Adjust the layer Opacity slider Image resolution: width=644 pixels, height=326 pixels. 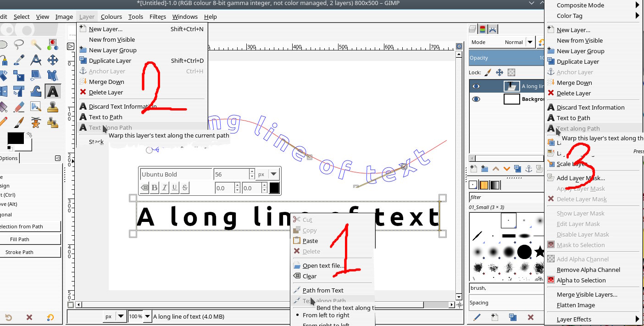(x=506, y=58)
